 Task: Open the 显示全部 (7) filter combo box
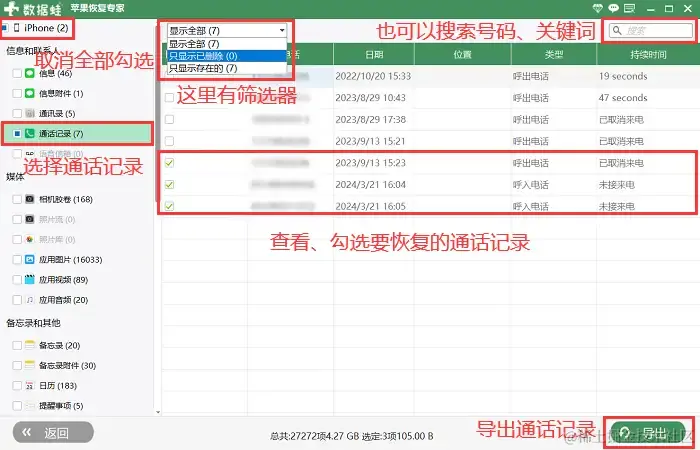coord(227,30)
